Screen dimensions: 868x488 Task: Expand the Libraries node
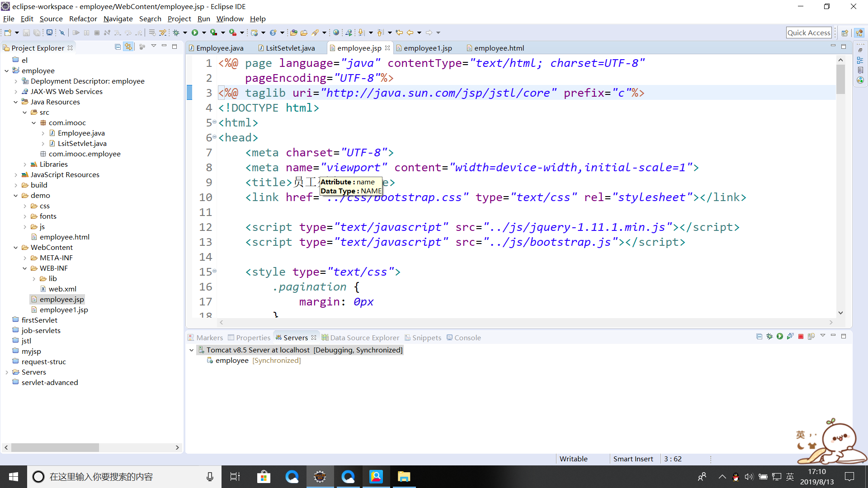click(25, 164)
